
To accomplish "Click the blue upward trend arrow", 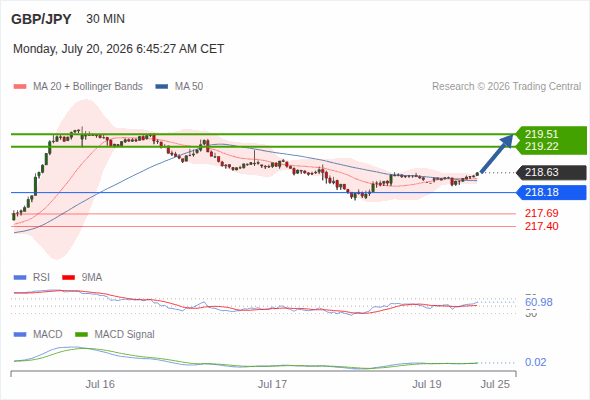I will click(497, 154).
